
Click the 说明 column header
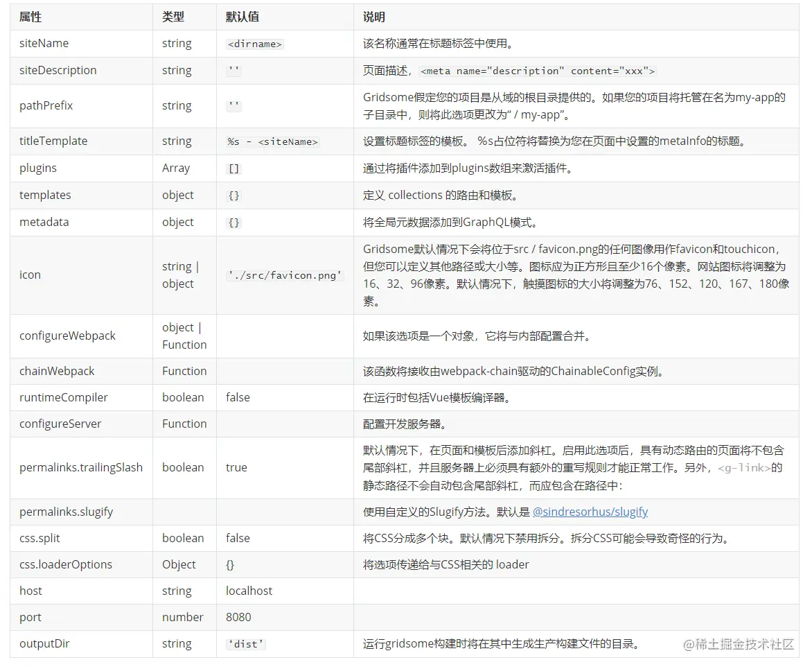pyautogui.click(x=374, y=17)
